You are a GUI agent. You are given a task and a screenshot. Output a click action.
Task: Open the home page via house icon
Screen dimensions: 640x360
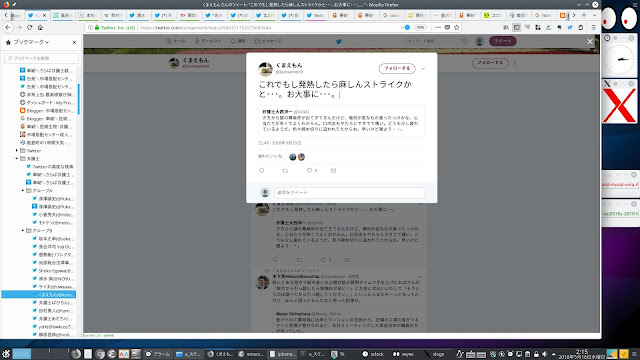[40, 27]
